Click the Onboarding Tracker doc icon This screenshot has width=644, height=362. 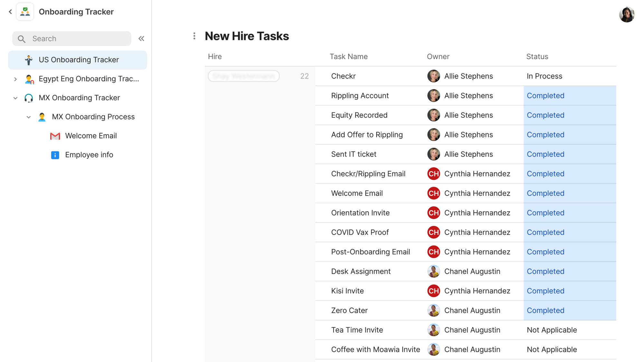(25, 12)
